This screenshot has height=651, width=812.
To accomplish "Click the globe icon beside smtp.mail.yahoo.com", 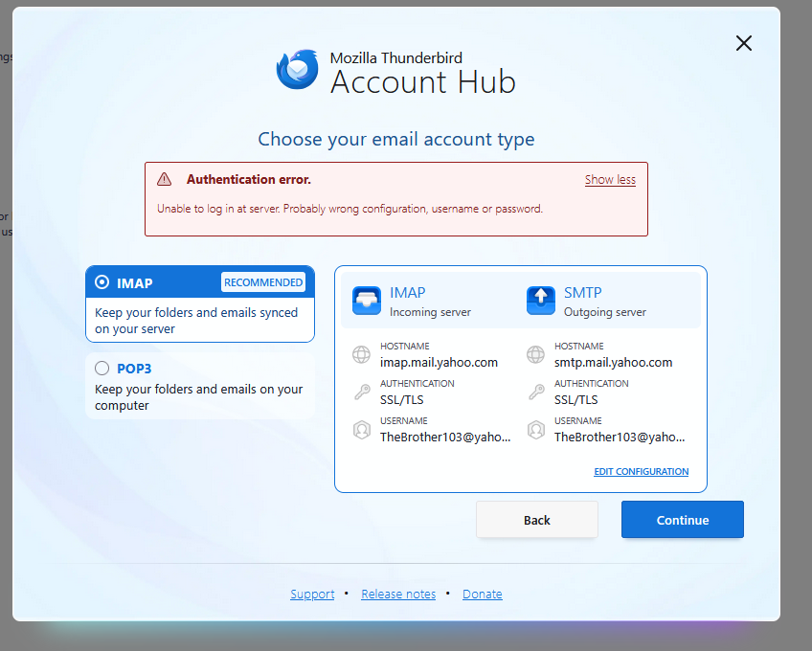I will tap(535, 355).
